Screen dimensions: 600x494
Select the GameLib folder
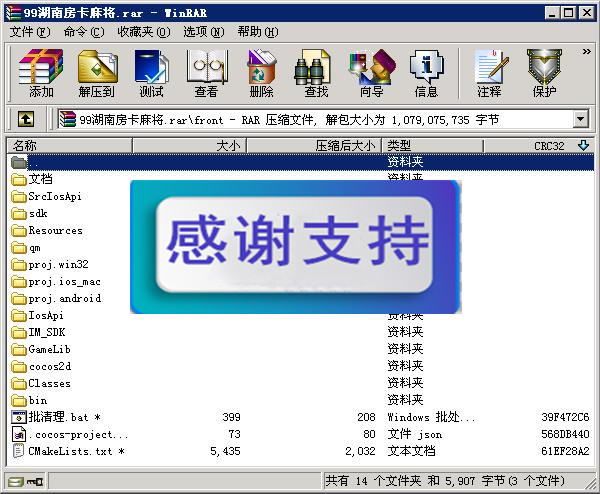(x=41, y=349)
